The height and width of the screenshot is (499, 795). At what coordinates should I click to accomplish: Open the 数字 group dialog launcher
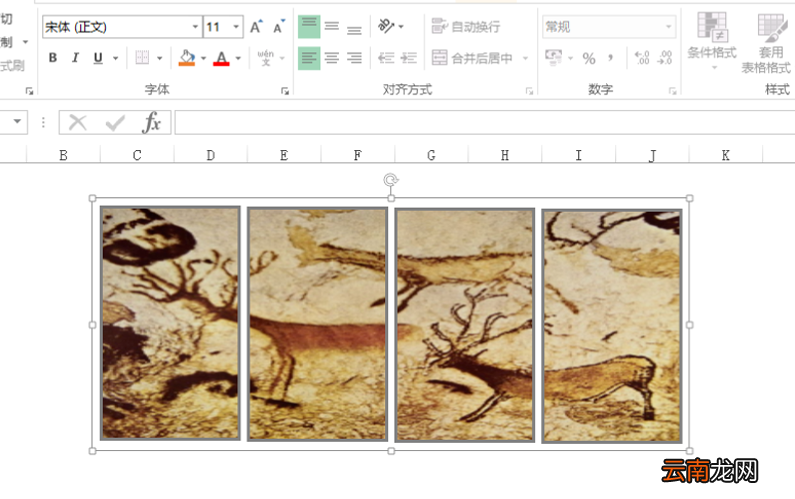[x=673, y=91]
